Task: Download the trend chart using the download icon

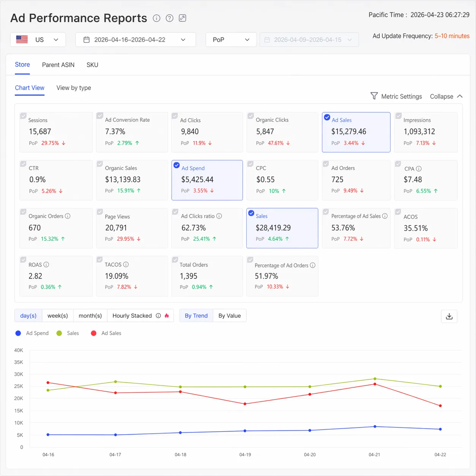Action: [449, 316]
